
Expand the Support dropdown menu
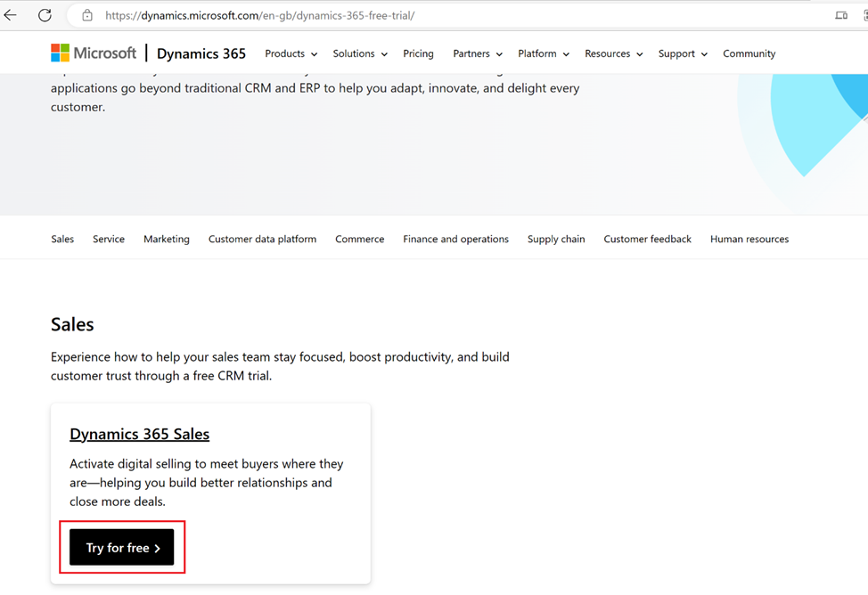coord(684,53)
